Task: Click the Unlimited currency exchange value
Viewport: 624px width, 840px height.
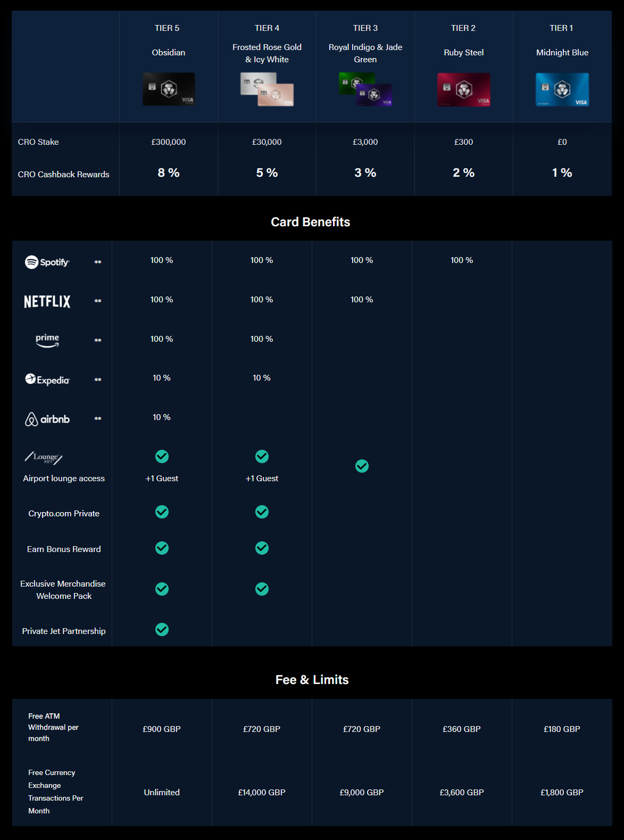Action: coord(162,793)
